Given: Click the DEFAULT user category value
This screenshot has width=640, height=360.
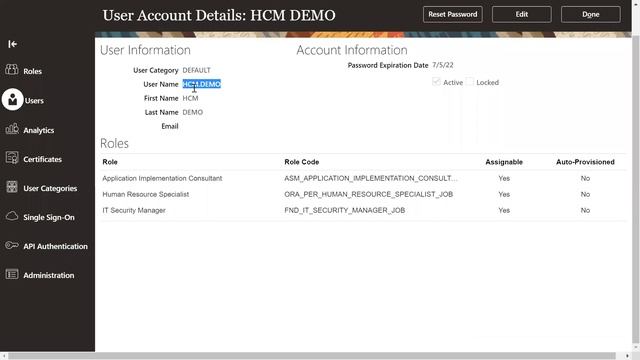Looking at the screenshot, I should tap(196, 70).
